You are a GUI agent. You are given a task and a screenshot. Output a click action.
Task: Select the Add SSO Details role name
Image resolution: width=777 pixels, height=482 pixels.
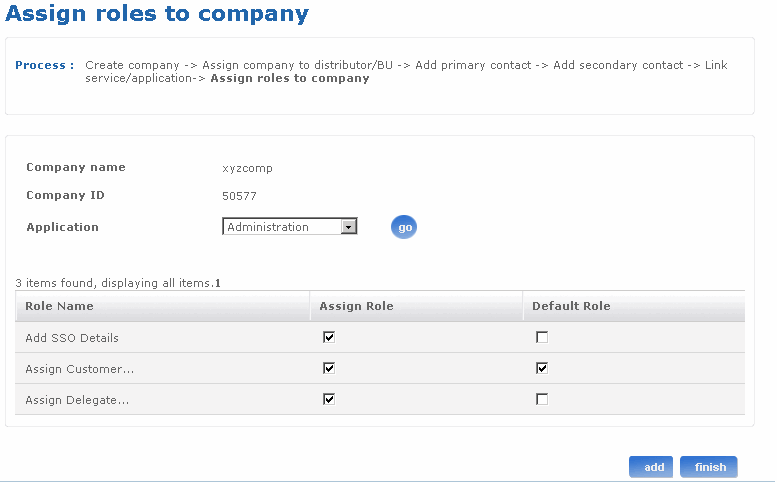click(72, 338)
